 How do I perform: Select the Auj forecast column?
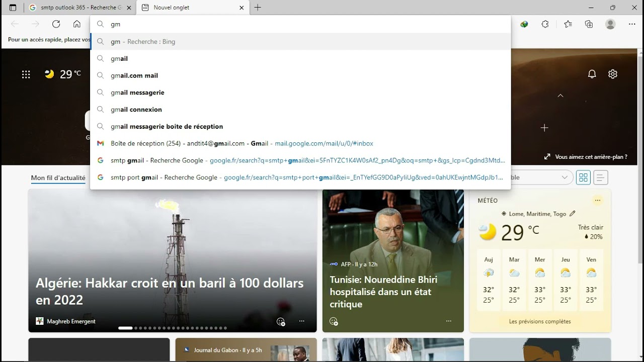click(x=489, y=280)
